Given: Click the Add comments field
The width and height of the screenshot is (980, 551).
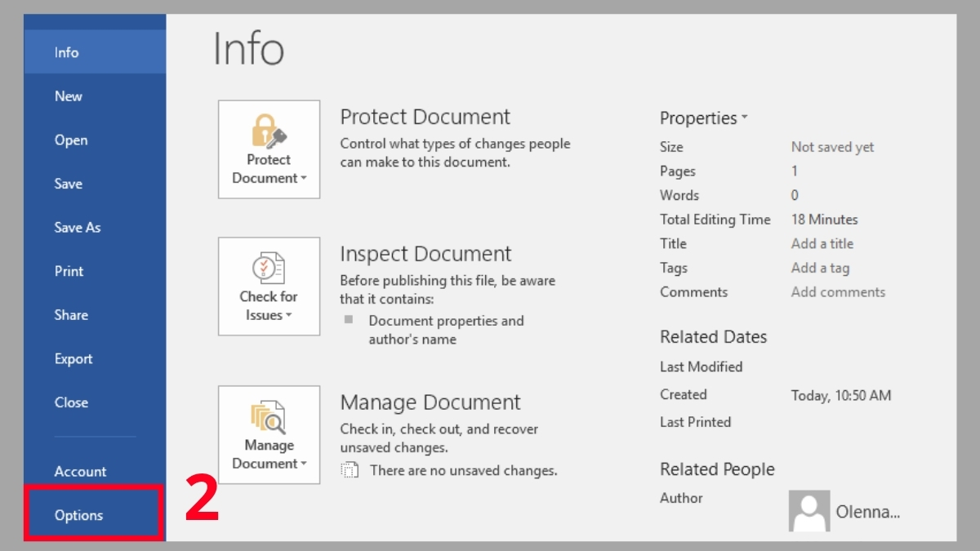Looking at the screenshot, I should [838, 292].
